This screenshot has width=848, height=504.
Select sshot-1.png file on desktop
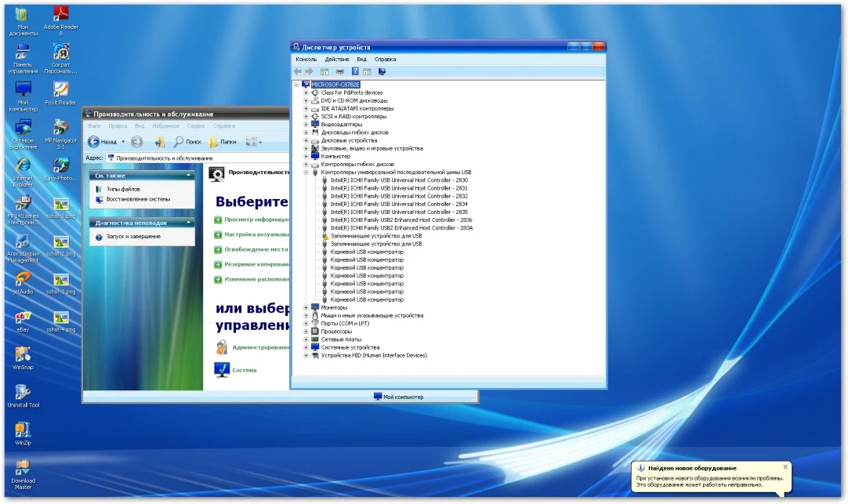click(x=60, y=208)
